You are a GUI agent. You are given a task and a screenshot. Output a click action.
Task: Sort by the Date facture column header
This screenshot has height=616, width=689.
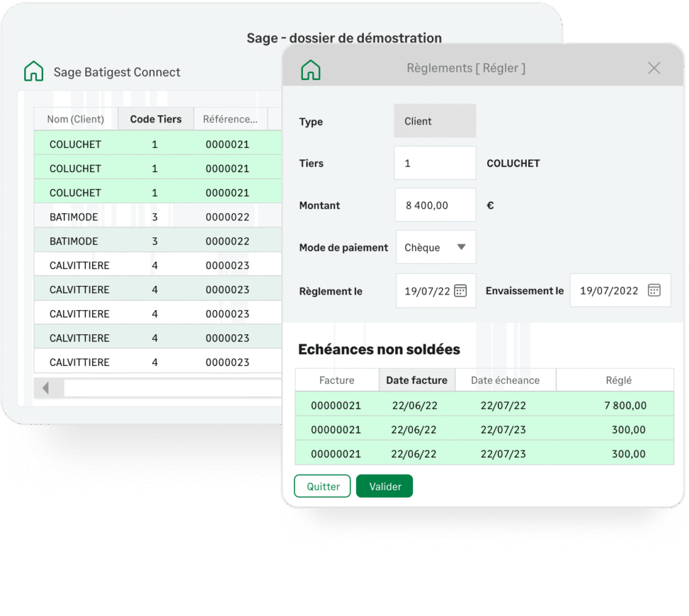click(416, 380)
